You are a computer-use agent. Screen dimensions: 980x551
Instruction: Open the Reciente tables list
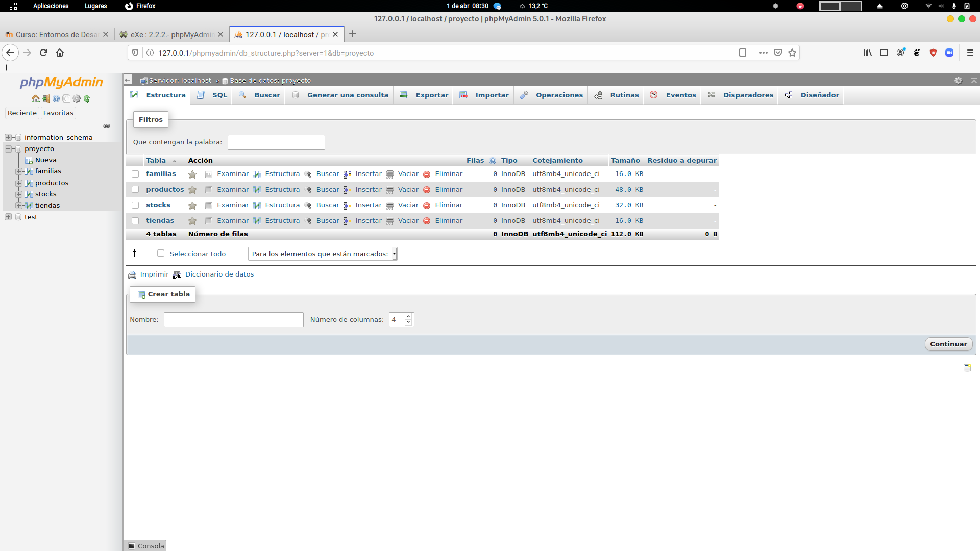(22, 113)
